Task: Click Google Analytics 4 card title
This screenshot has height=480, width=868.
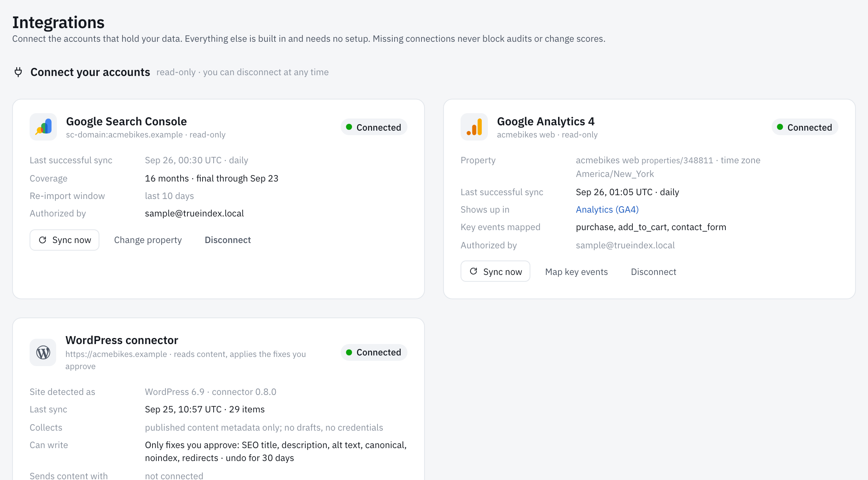Action: pyautogui.click(x=546, y=122)
